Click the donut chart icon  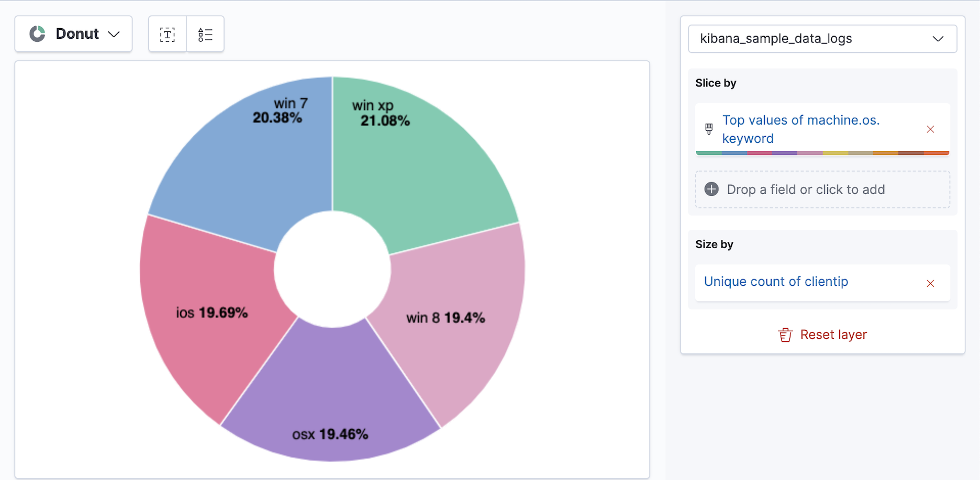(37, 34)
